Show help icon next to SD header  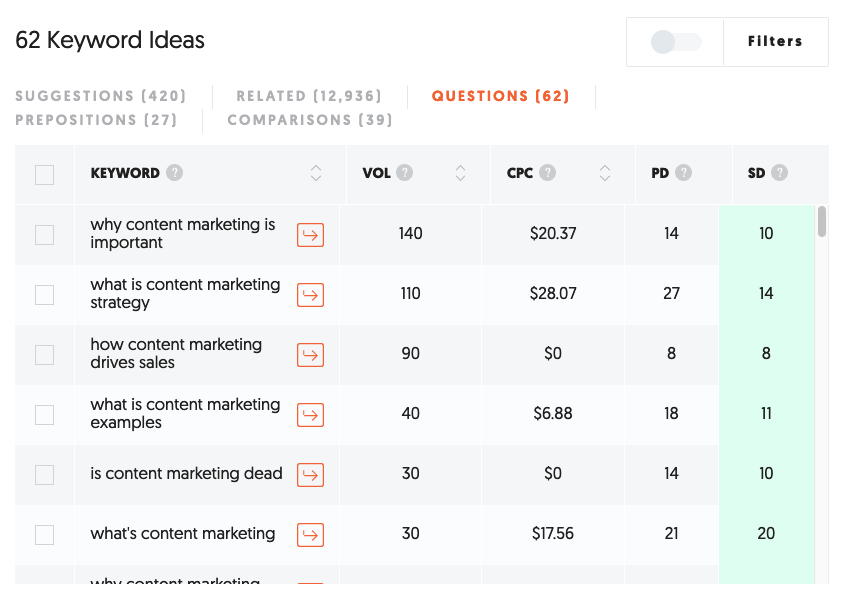click(779, 173)
